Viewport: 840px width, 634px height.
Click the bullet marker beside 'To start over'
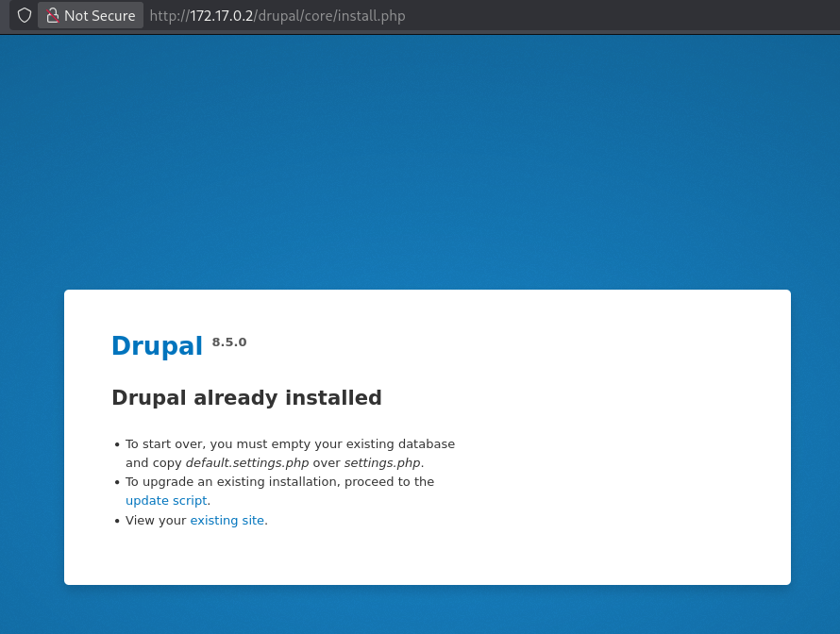[117, 444]
